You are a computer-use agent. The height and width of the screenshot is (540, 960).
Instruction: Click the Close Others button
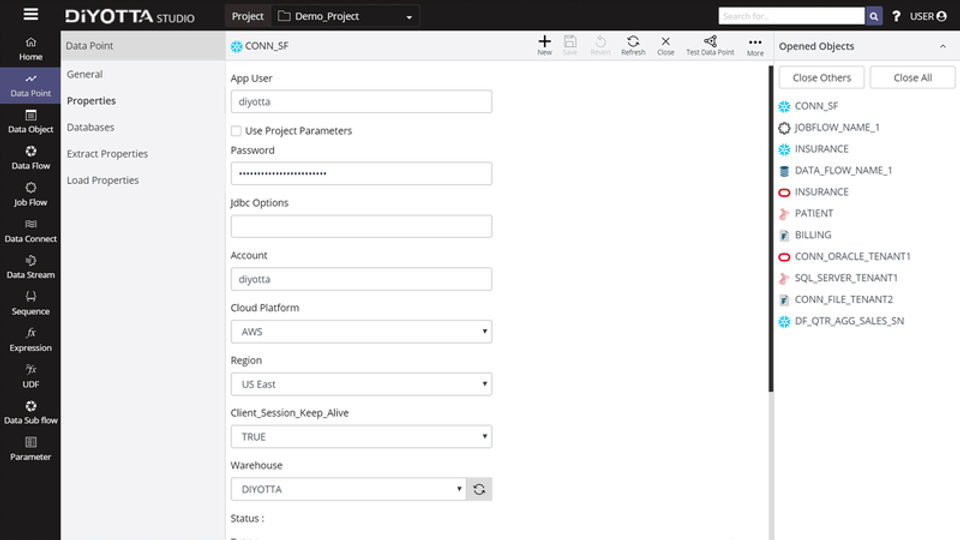pyautogui.click(x=821, y=78)
